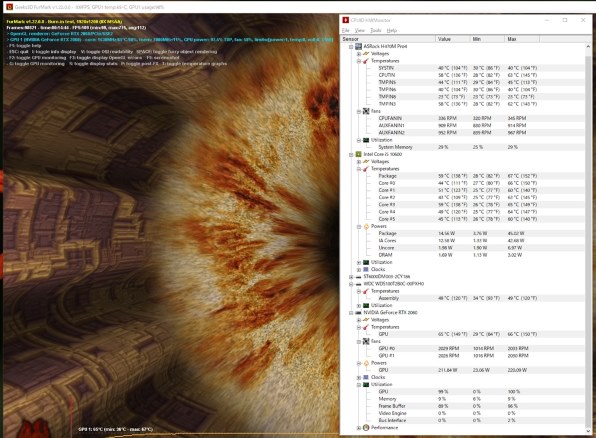The image size is (596, 438).
Task: Click the Clocks icon under Intel Core i5
Action: coord(366,269)
